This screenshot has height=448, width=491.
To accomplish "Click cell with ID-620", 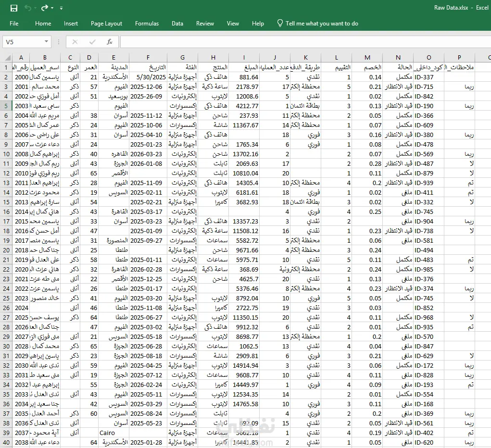I will [428, 442].
